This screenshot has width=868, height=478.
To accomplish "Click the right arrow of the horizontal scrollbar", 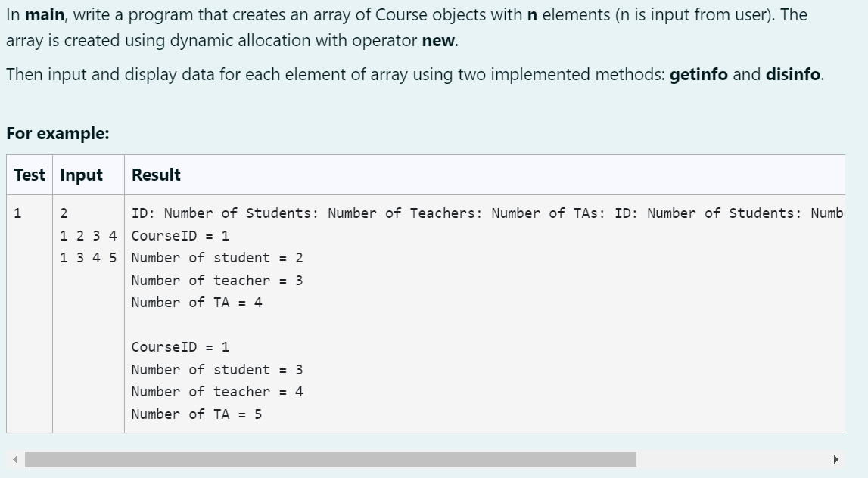I will coord(835,460).
